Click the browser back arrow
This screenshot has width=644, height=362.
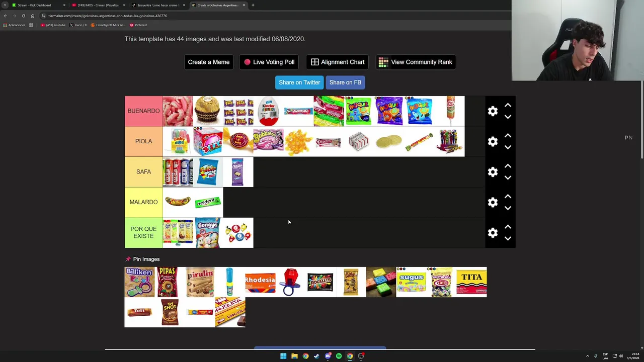click(6, 16)
